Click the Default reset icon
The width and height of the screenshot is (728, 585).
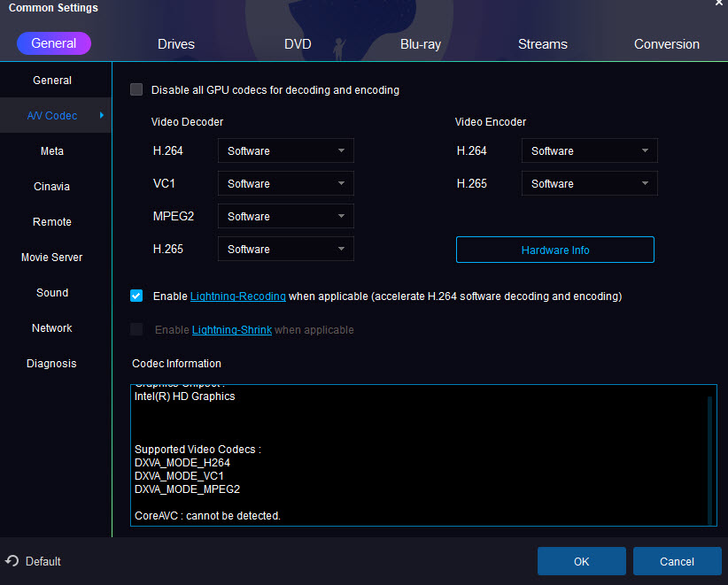pos(12,561)
